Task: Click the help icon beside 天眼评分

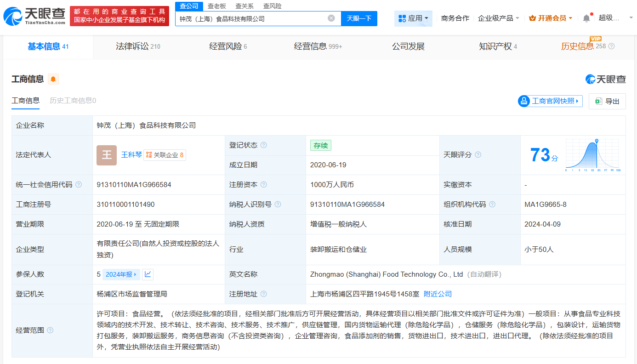Action: (x=478, y=155)
